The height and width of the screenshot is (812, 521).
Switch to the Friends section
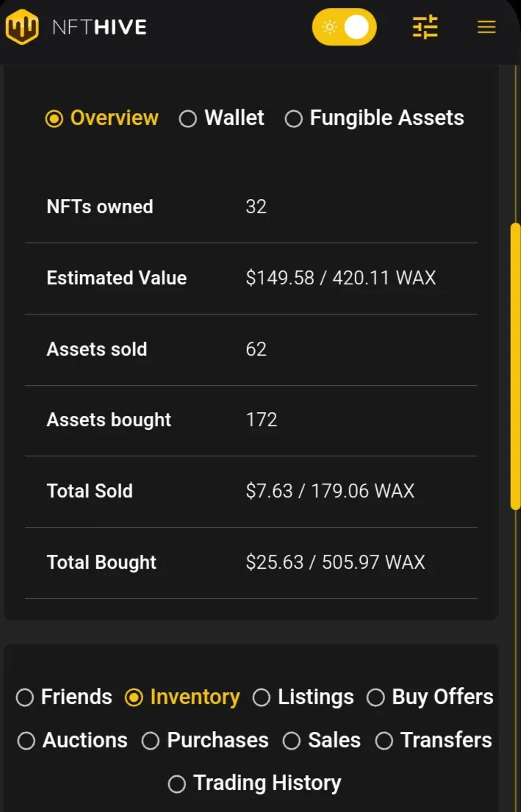pyautogui.click(x=64, y=697)
